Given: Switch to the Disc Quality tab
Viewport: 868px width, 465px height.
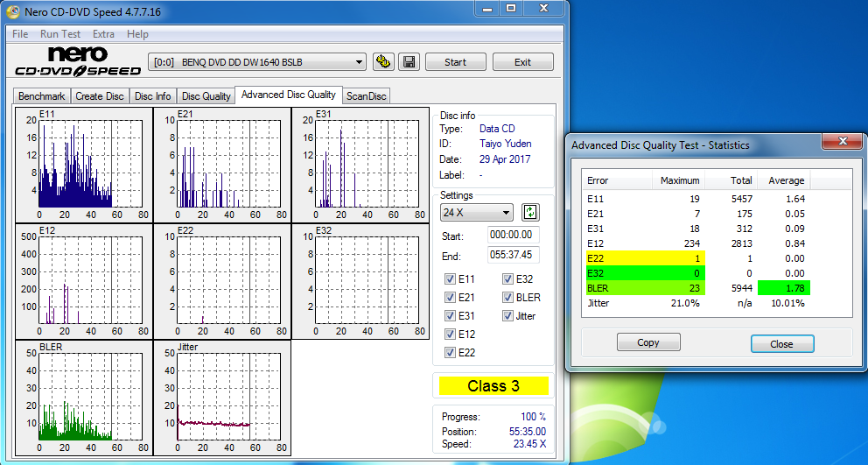Looking at the screenshot, I should click(x=206, y=95).
